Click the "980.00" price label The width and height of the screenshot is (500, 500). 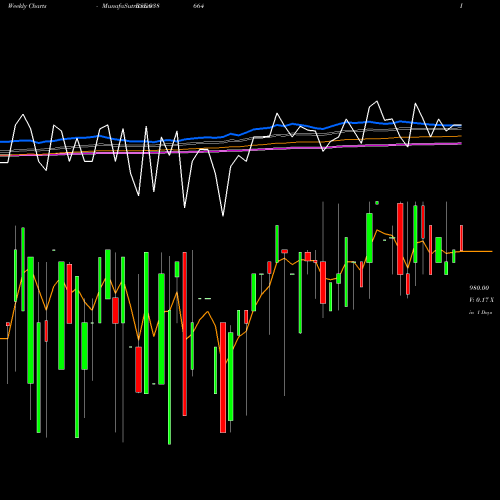coord(479,288)
